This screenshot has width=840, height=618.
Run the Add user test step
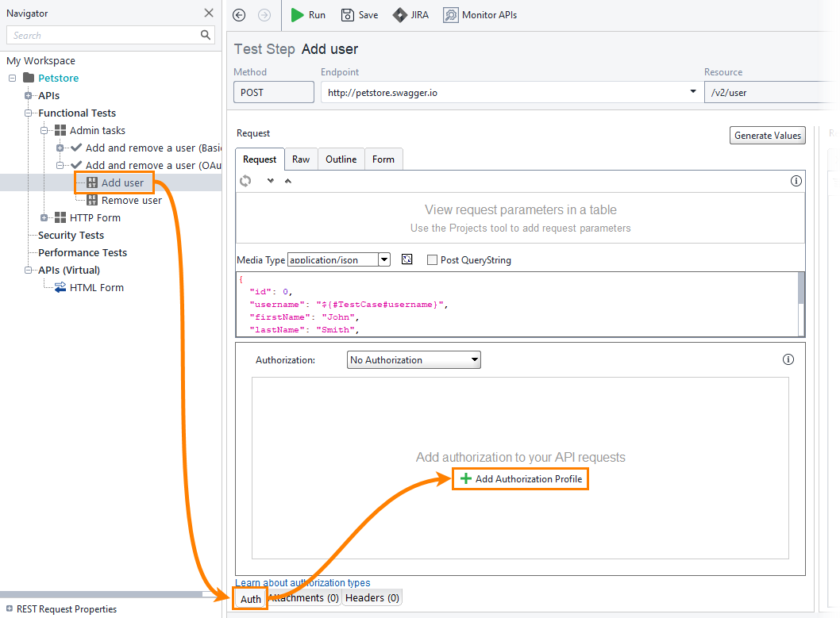[x=308, y=14]
